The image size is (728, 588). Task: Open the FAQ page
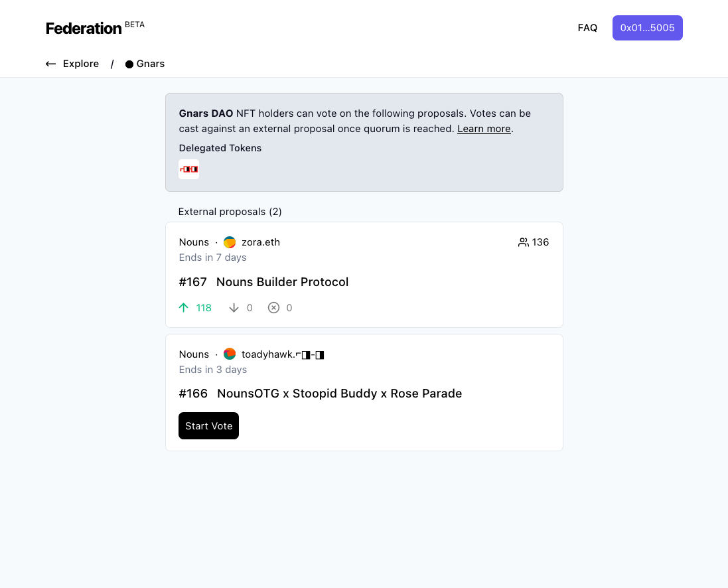pyautogui.click(x=587, y=28)
